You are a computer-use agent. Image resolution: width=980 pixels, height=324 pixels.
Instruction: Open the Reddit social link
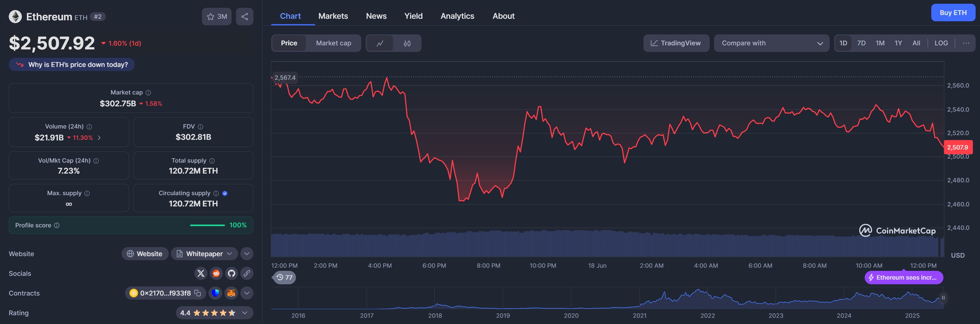pyautogui.click(x=216, y=273)
